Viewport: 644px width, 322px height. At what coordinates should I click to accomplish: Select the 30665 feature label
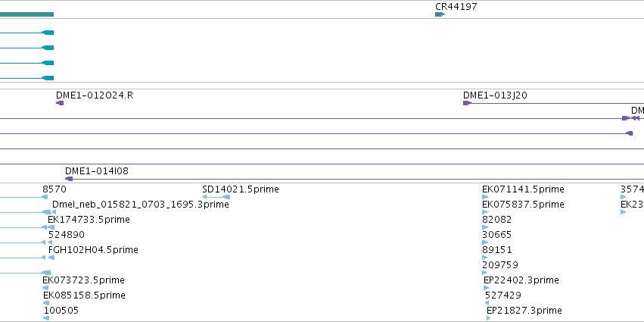point(497,235)
